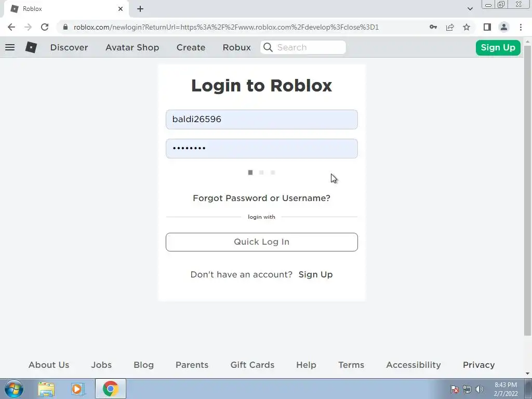The width and height of the screenshot is (532, 399).
Task: Open the Discover menu item
Action: point(69,47)
